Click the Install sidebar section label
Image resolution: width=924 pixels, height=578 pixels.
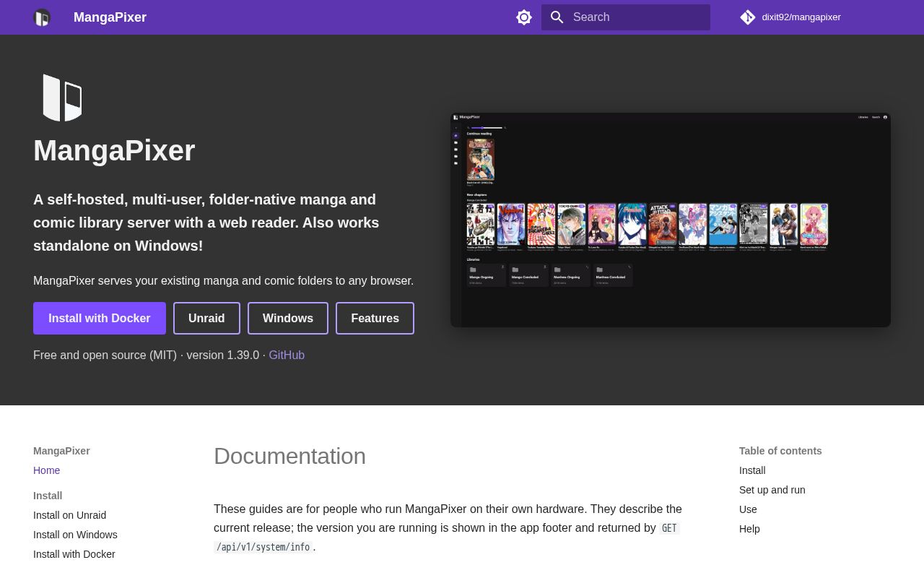coord(48,496)
